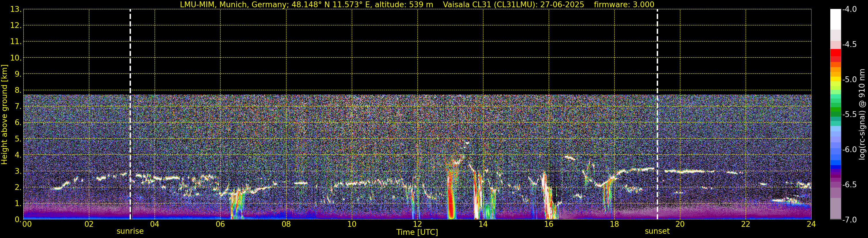Click the 'log(rc-signal) @ 910 nm' colorbar label
The height and width of the screenshot is (238, 868).
tap(862, 114)
